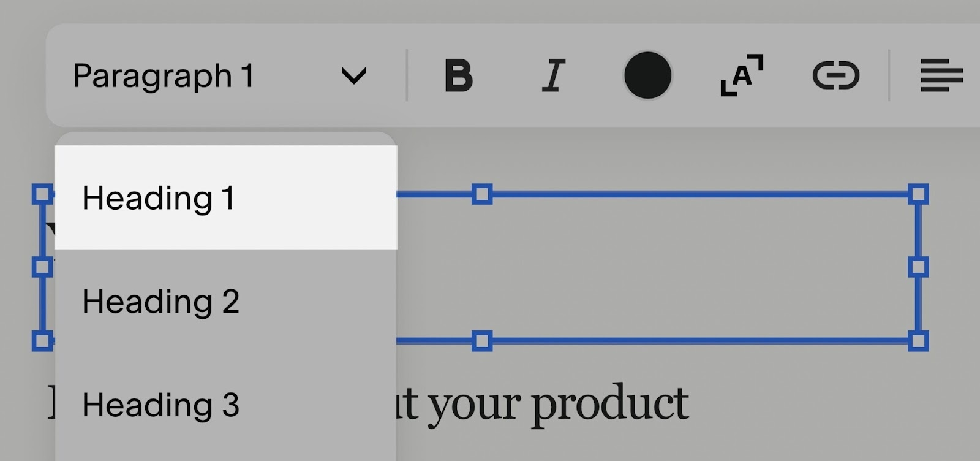Apply Heading 3 style to the text
The height and width of the screenshot is (461, 980).
click(x=160, y=405)
